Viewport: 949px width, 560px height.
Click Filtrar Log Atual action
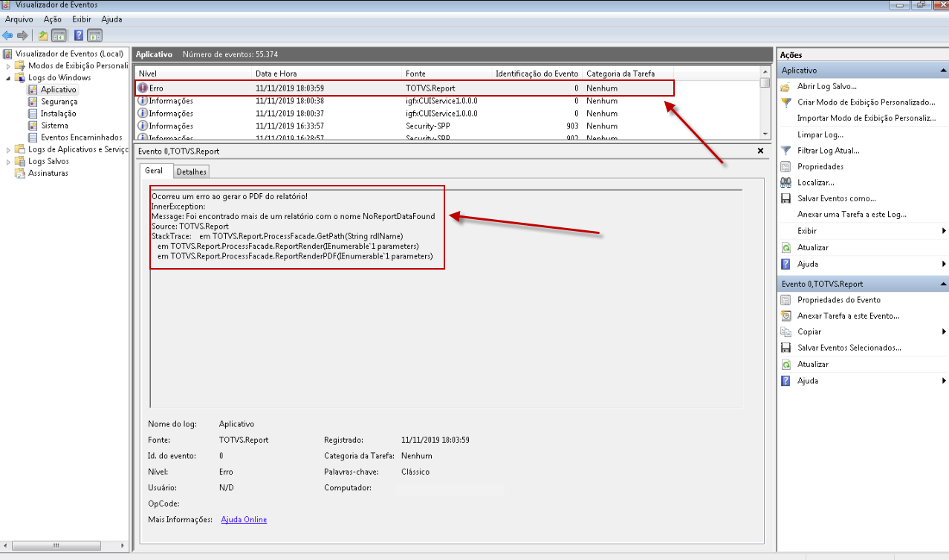pyautogui.click(x=829, y=150)
